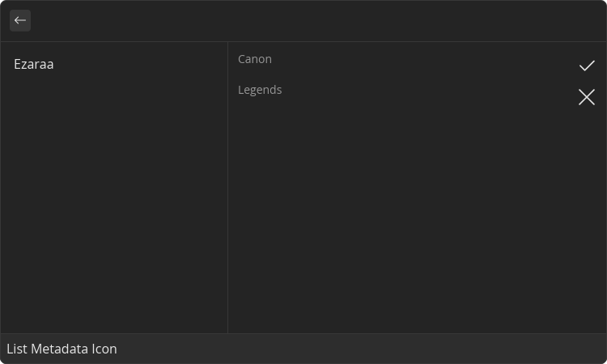The width and height of the screenshot is (607, 364).
Task: Click the bottom status bar
Action: (364, 349)
